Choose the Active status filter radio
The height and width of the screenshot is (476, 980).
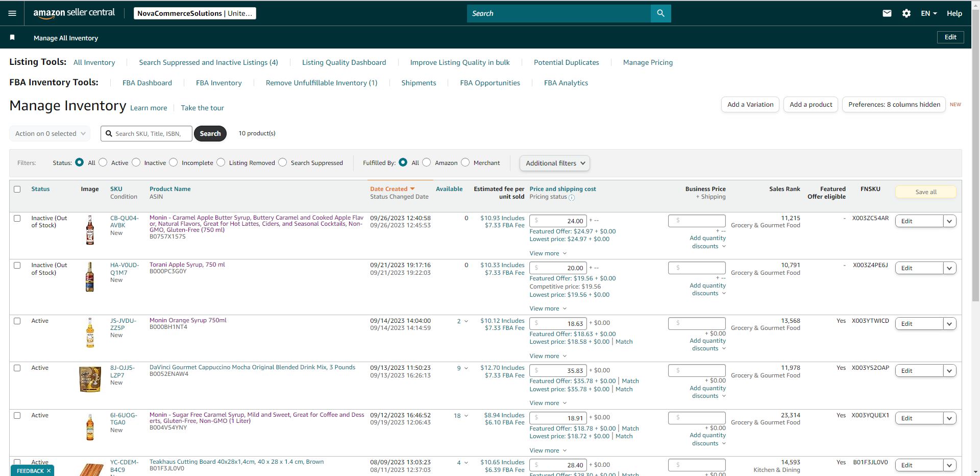[x=103, y=162]
